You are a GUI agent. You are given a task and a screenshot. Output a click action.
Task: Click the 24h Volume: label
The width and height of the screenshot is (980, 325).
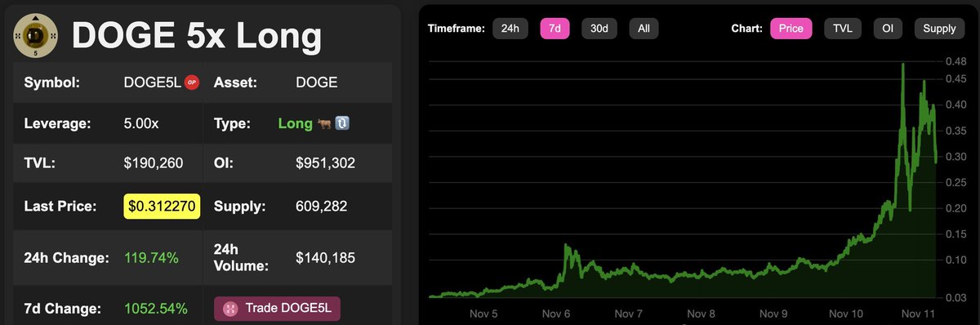point(242,258)
